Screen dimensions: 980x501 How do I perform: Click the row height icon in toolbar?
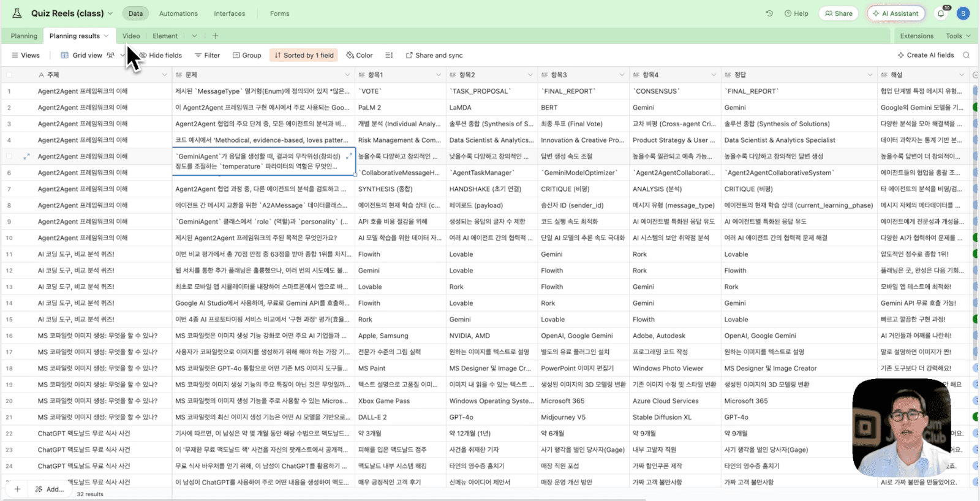389,55
